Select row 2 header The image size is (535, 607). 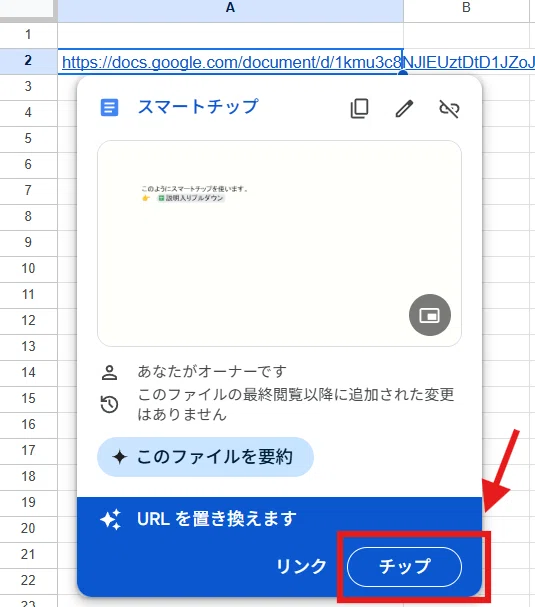click(28, 61)
